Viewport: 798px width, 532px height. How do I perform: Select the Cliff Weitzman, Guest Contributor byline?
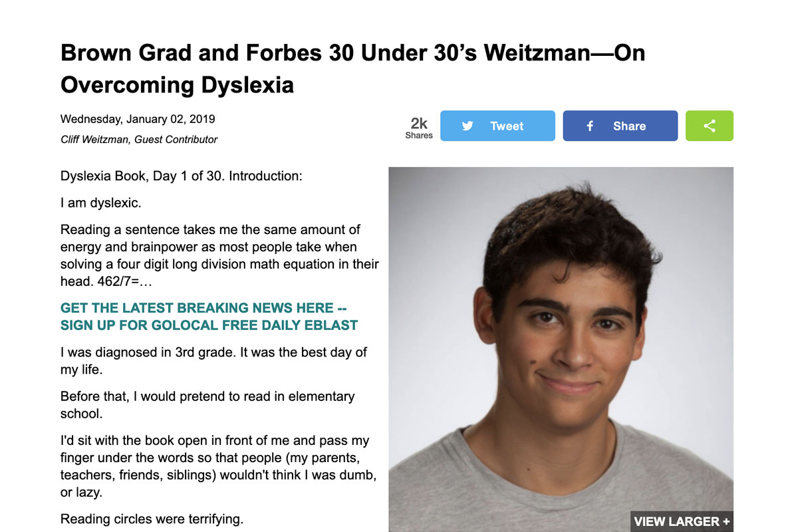pos(139,140)
